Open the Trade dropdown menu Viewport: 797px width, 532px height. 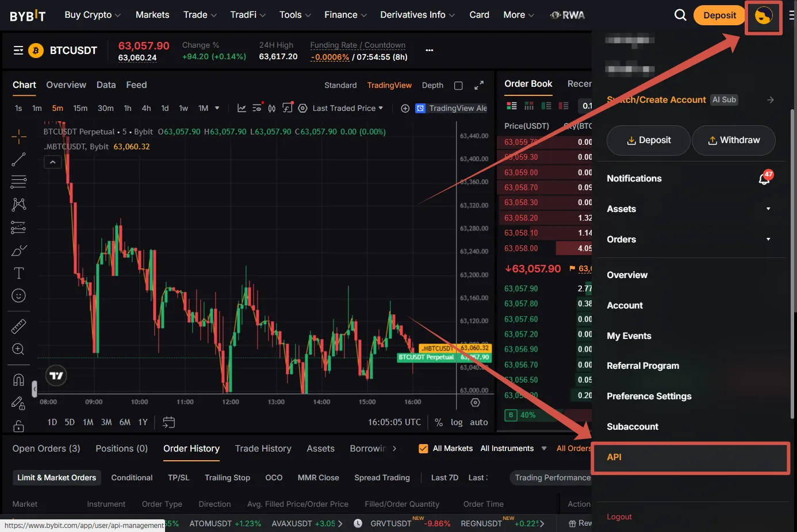pyautogui.click(x=200, y=15)
